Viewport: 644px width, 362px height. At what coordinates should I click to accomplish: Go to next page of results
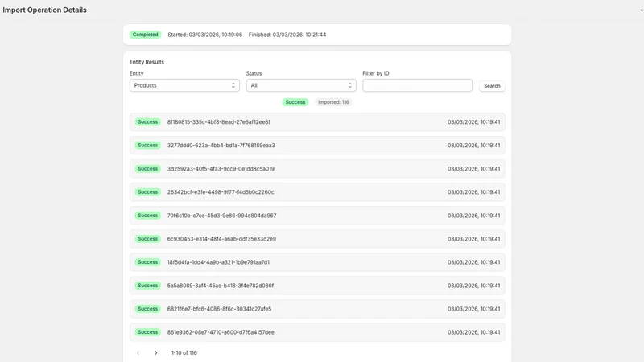pyautogui.click(x=156, y=352)
